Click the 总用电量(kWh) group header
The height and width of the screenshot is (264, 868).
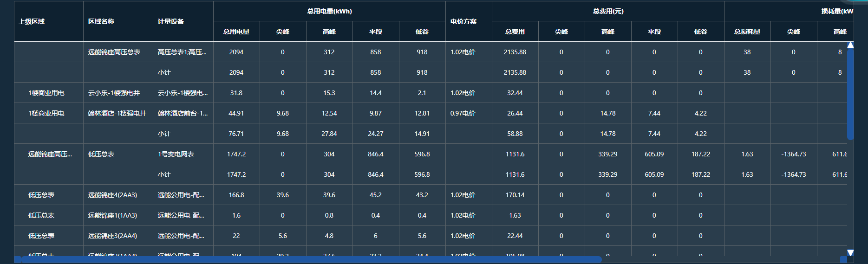329,11
